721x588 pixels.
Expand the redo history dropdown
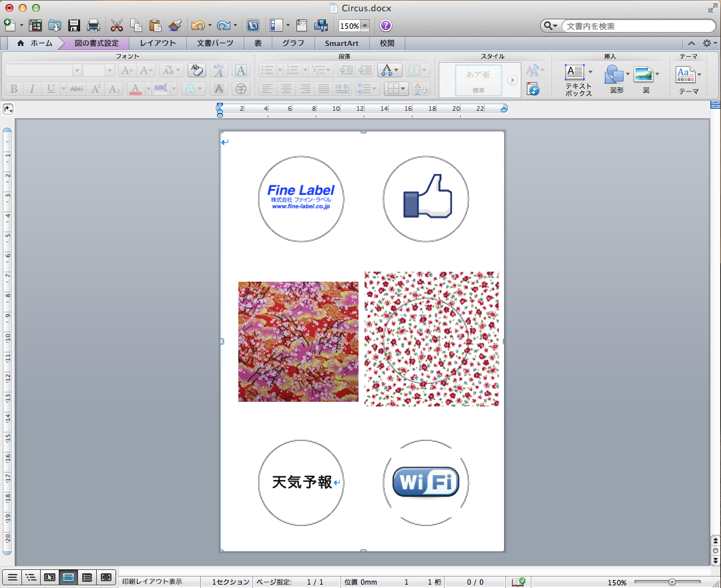(x=236, y=25)
